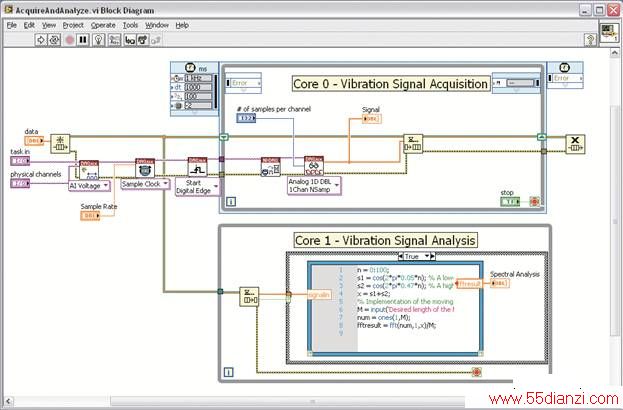Select the physical channels terminal

[x=20, y=183]
